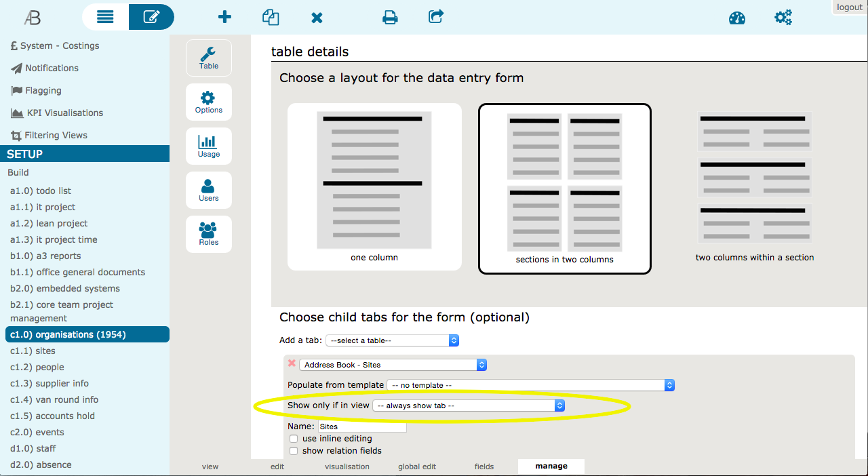Open the settings gears icon
This screenshot has height=476, width=868.
pyautogui.click(x=783, y=18)
